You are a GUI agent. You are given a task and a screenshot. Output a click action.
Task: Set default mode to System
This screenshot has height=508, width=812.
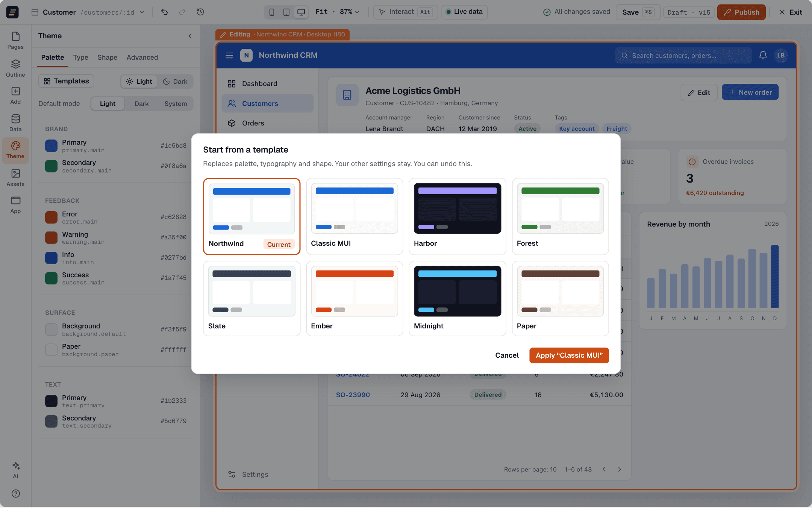176,104
